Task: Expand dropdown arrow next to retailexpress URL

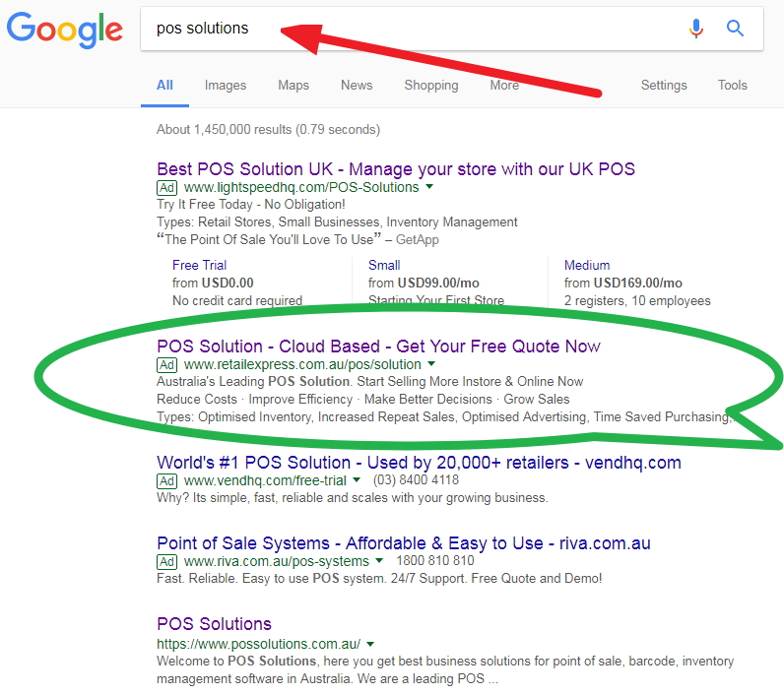Action: tap(431, 363)
